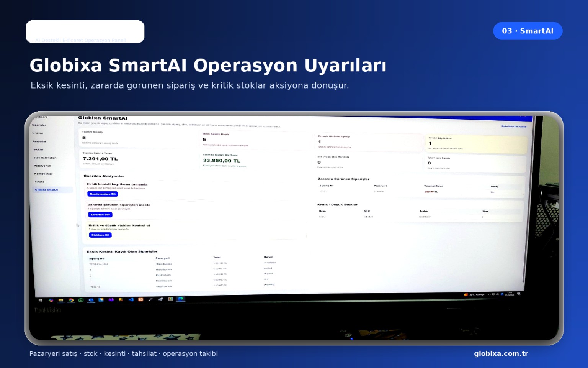Open Gör detail link for loss order

pyautogui.click(x=492, y=192)
